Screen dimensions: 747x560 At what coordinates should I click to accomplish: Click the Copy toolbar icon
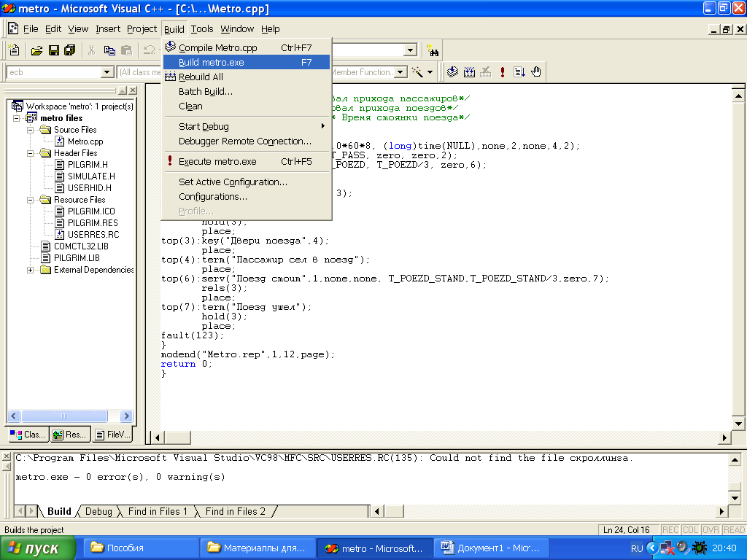[x=109, y=50]
